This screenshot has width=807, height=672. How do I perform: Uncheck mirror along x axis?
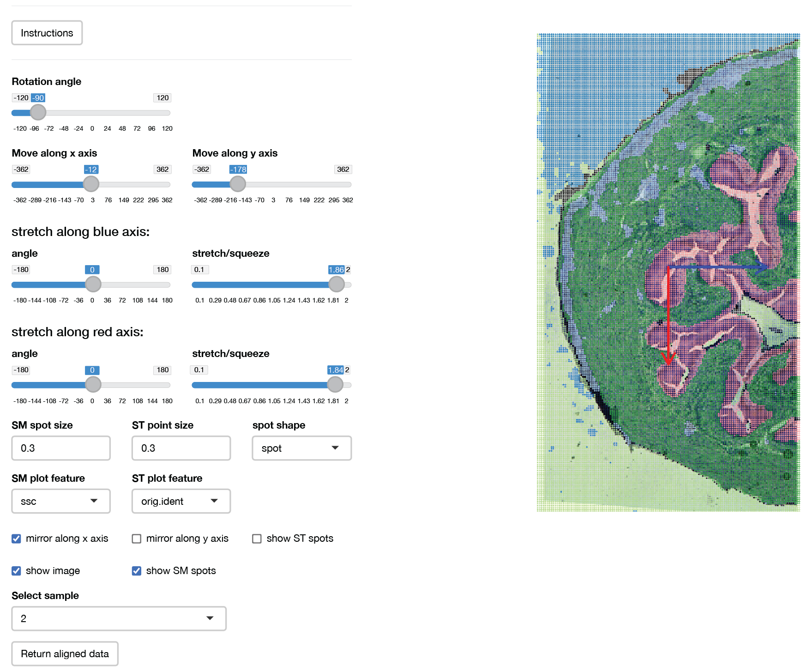(x=16, y=539)
